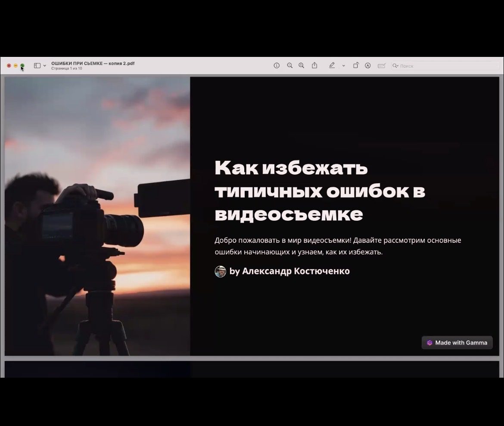Expand the sidebar view options chevron

[x=45, y=66]
